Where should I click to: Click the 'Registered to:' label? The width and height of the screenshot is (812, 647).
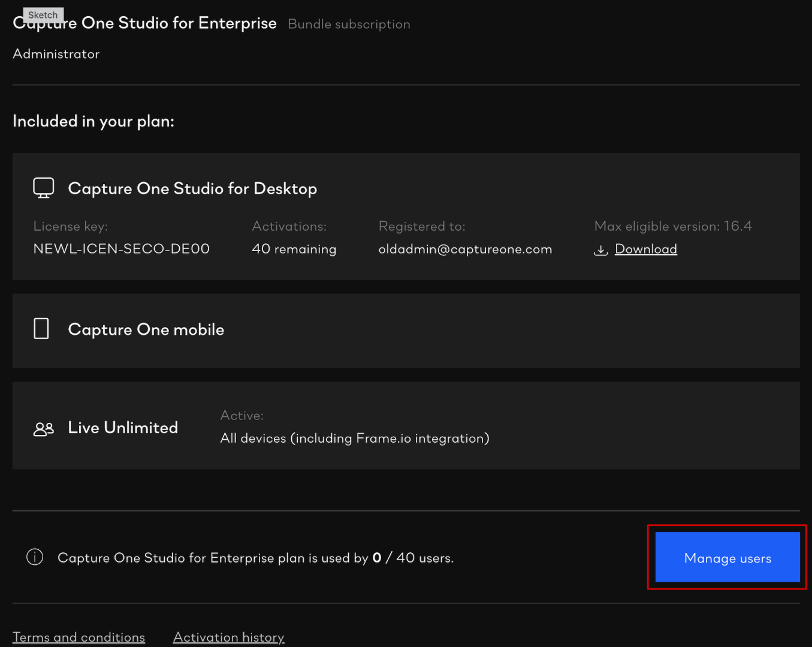422,226
